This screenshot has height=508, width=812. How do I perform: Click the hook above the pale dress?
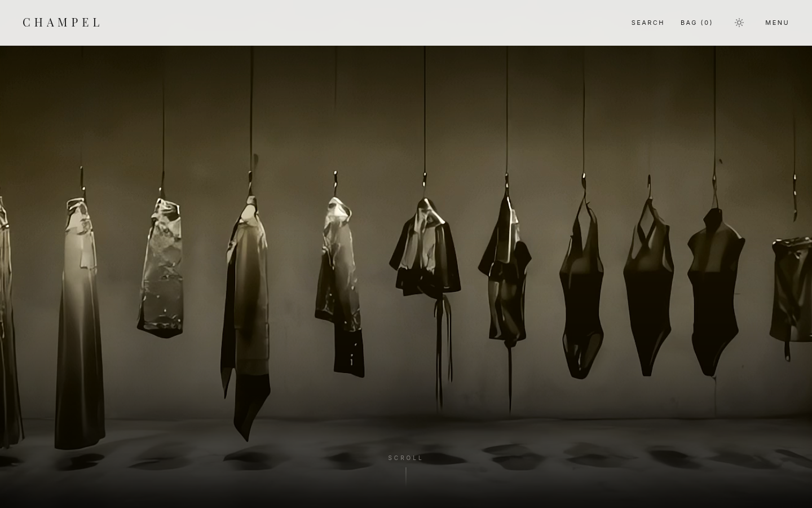[x=82, y=181]
